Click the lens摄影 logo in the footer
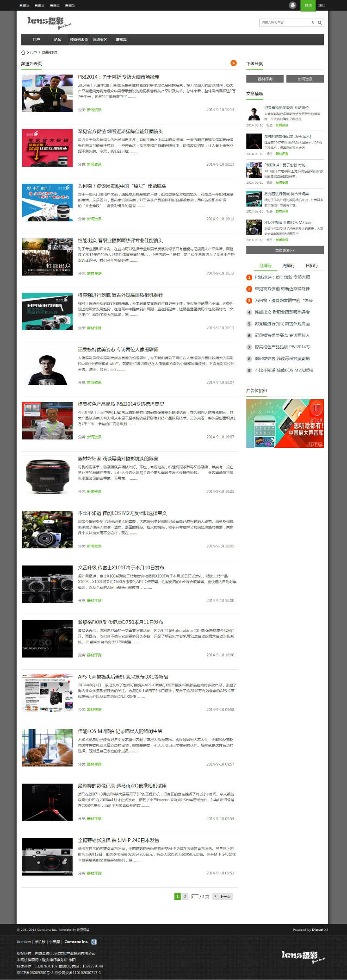Viewport: 347px width, 980px height. [304, 956]
